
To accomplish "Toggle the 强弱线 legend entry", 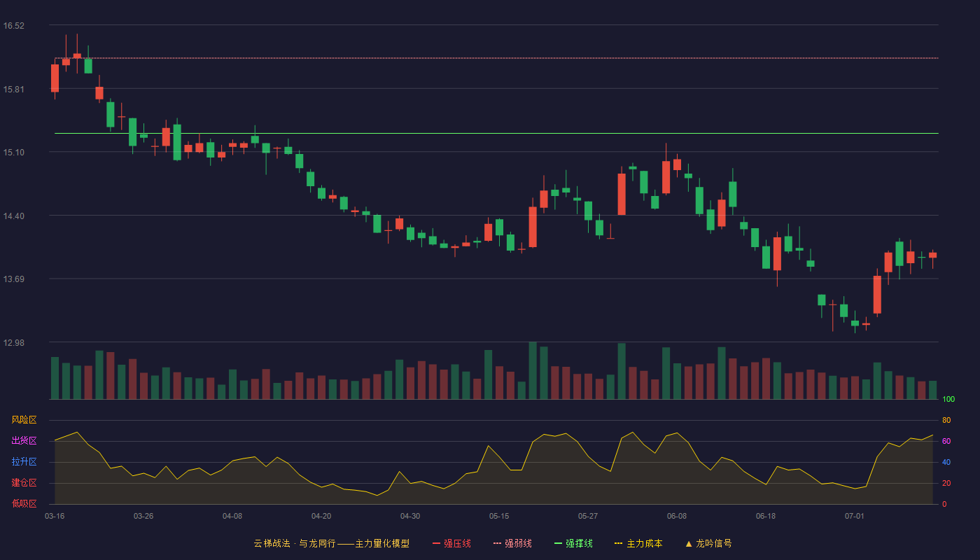I will coord(512,543).
